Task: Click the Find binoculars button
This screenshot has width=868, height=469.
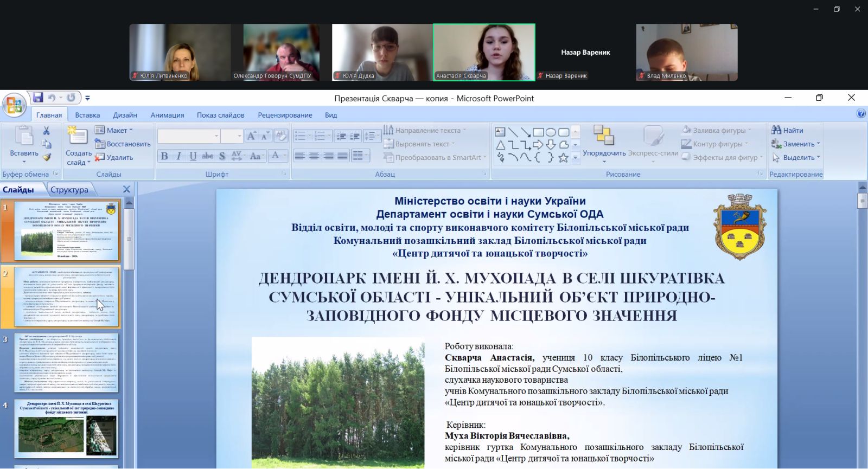Action: (x=788, y=130)
